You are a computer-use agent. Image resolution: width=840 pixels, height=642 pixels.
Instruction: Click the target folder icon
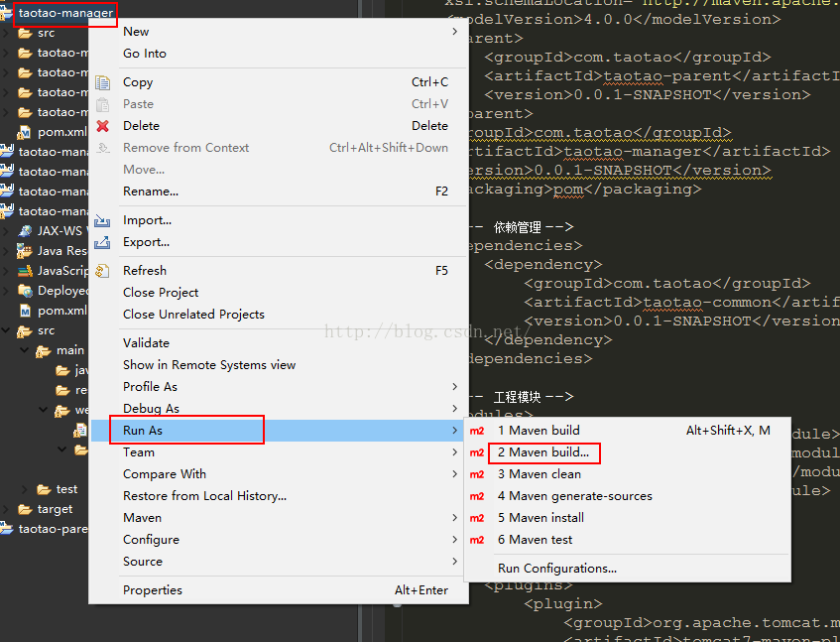click(x=25, y=509)
